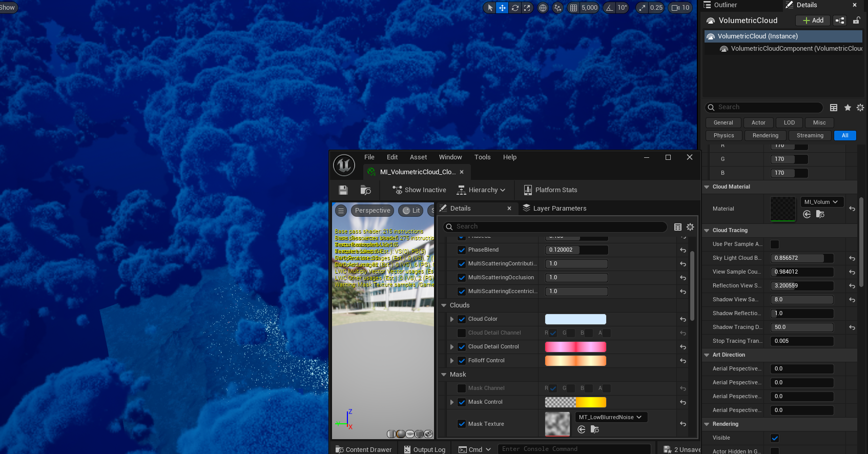Toggle favorites star filter in main Details
The height and width of the screenshot is (454, 868).
tap(848, 108)
